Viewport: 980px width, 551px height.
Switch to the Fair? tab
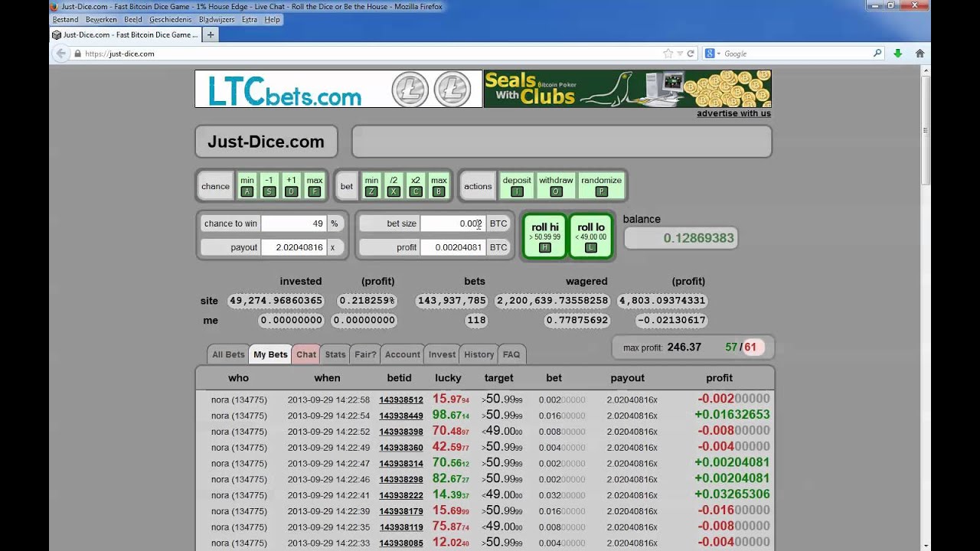pyautogui.click(x=365, y=354)
